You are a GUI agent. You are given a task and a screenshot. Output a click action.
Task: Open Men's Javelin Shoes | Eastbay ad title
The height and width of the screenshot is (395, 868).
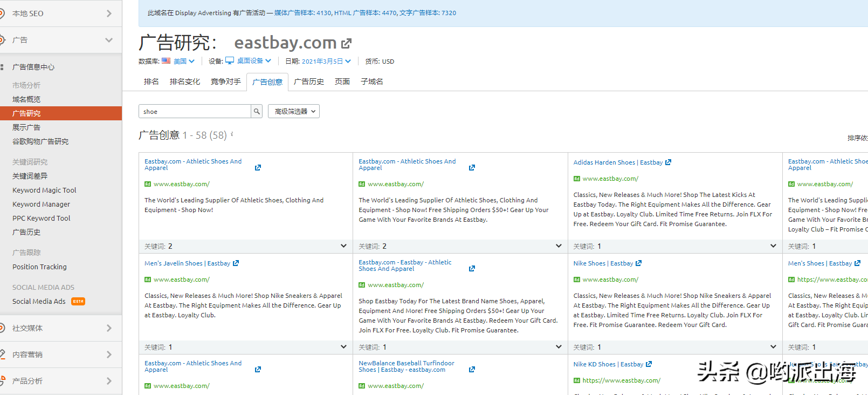[187, 263]
